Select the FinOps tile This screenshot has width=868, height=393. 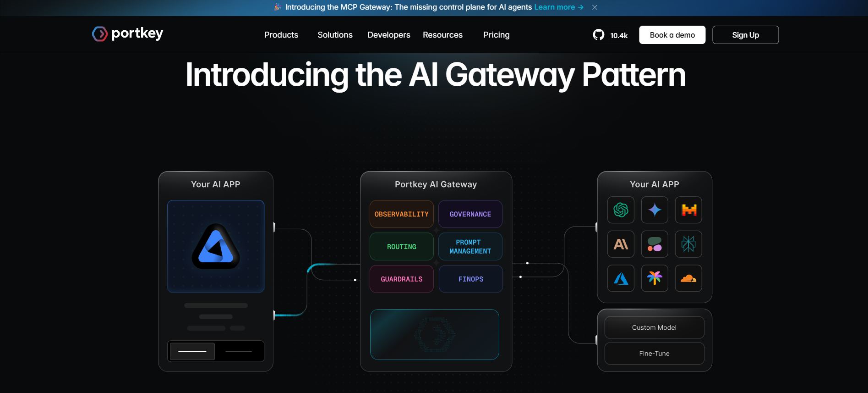pyautogui.click(x=470, y=279)
